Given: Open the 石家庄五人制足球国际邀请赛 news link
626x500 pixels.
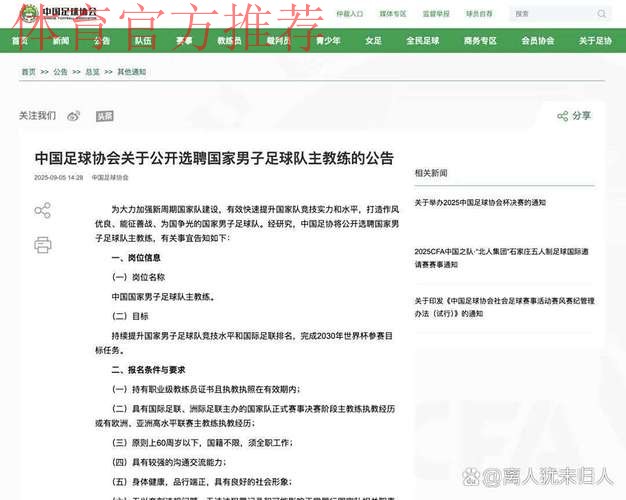Looking at the screenshot, I should 504,257.
